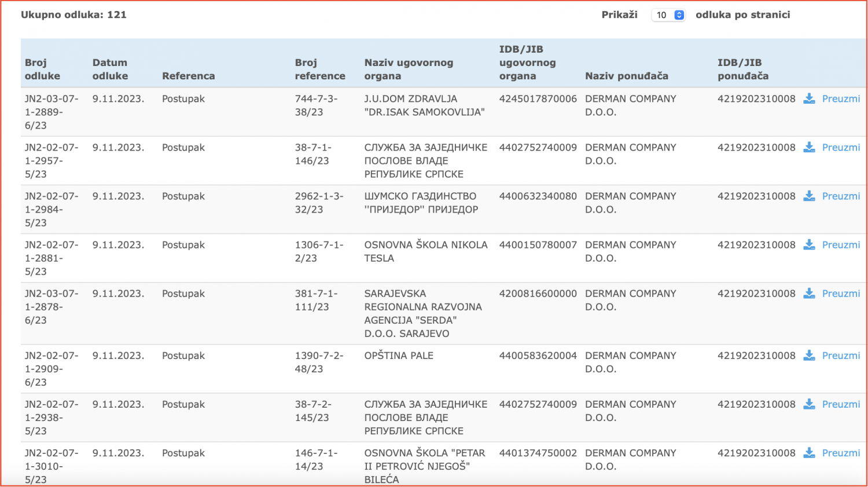Click IDB number 4245017870006
Screen dimensions: 868x487
click(x=538, y=99)
